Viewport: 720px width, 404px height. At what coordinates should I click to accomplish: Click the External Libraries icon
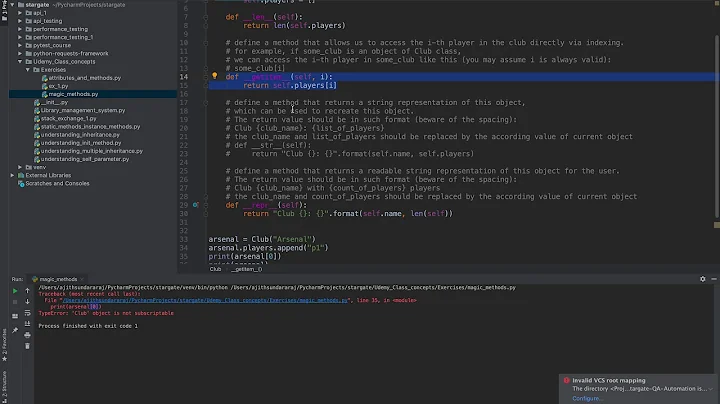21,175
